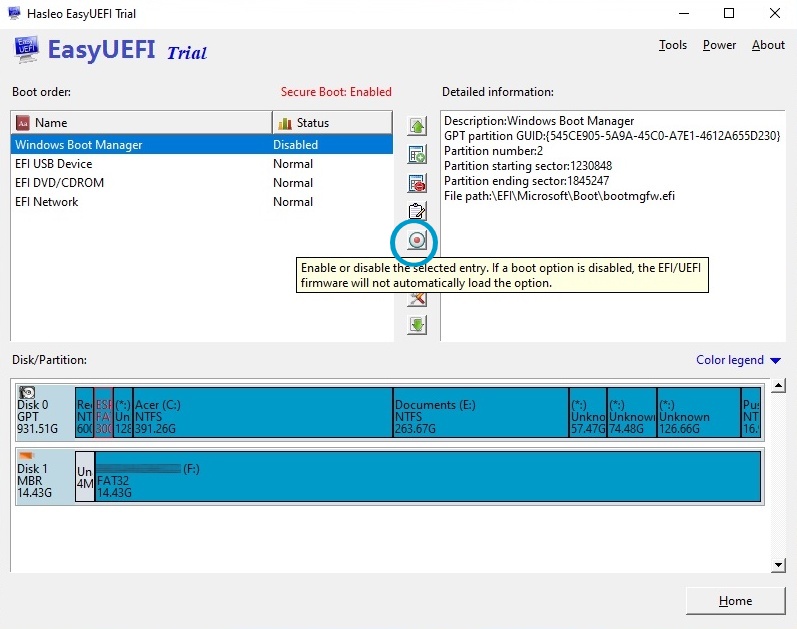The height and width of the screenshot is (629, 797).
Task: Move selected boot entry down
Action: coord(417,325)
